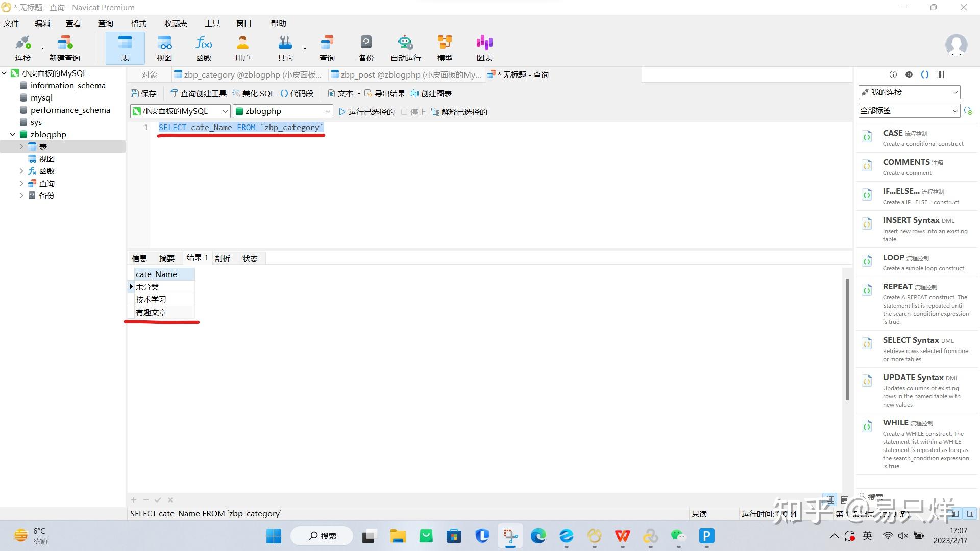980x551 pixels.
Task: Open the 收藏夹 menu
Action: (x=176, y=23)
